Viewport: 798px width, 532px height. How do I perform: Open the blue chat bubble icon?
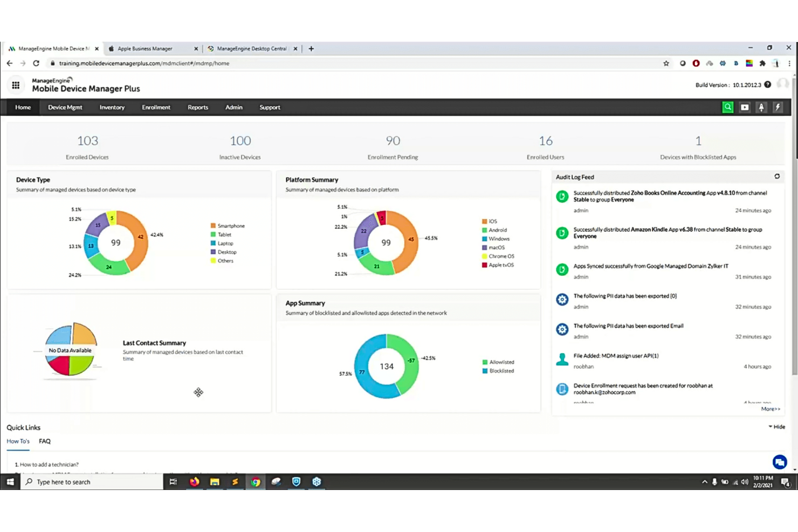coord(780,462)
